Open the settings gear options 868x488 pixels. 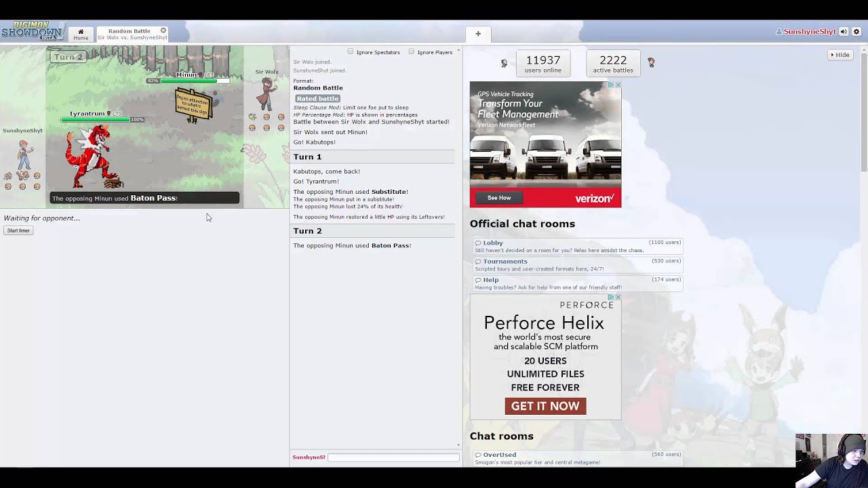(x=856, y=32)
